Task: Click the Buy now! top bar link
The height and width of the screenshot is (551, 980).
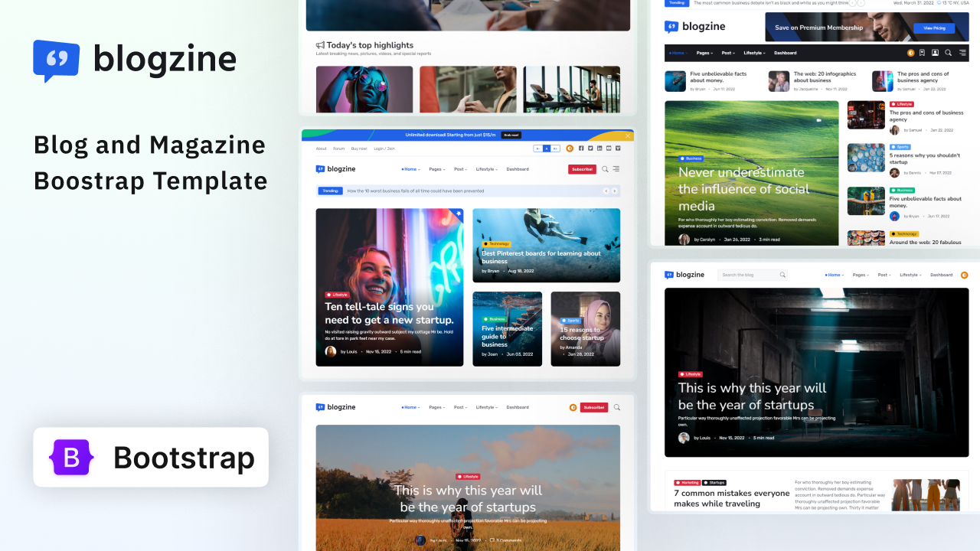Action: point(359,148)
